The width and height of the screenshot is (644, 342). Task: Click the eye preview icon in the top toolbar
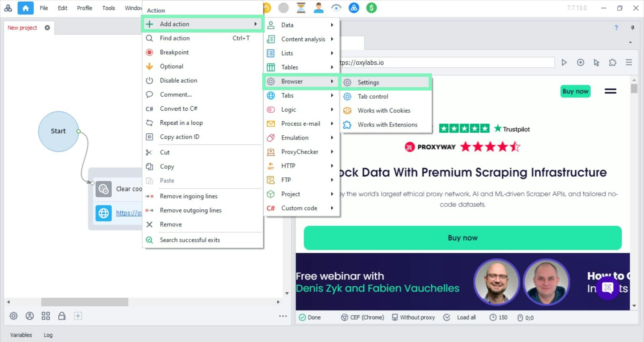(x=336, y=8)
